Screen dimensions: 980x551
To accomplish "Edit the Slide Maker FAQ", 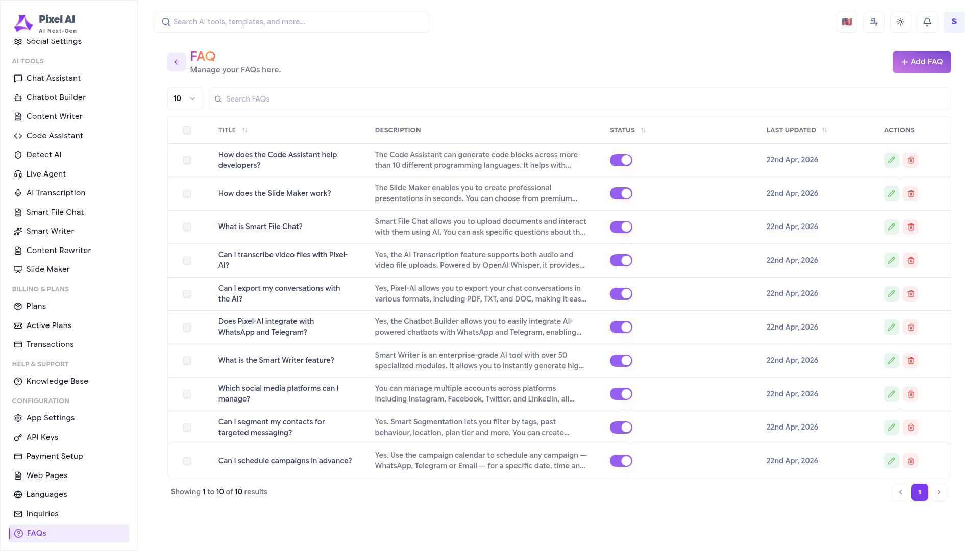I will coord(891,193).
